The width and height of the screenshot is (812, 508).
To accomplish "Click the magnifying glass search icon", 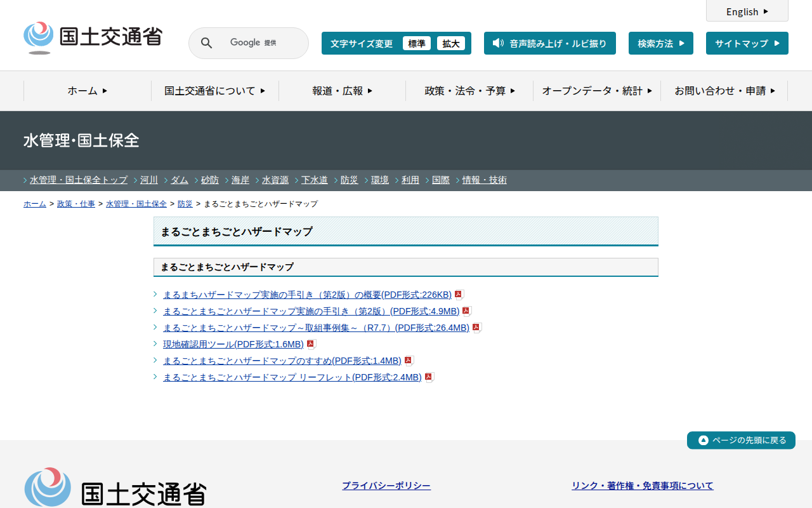I will [x=206, y=43].
